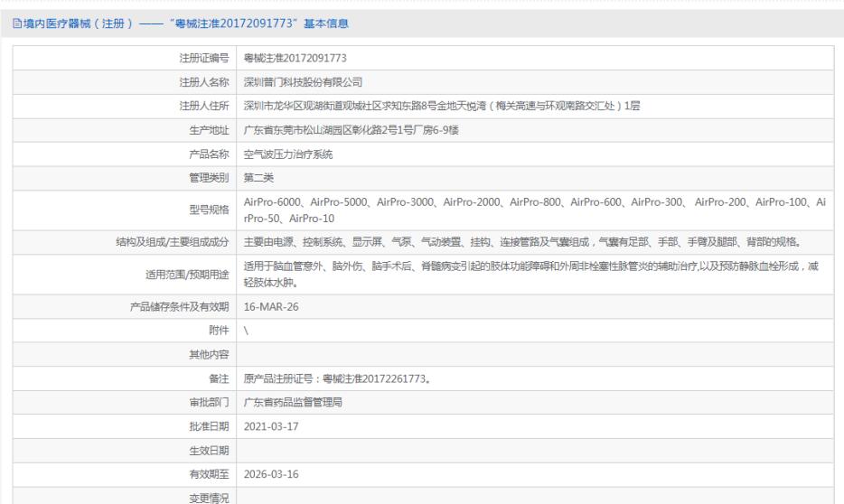Image resolution: width=844 pixels, height=504 pixels.
Task: Select production address 广东省东莞市松山湖园区
Action: pos(351,130)
